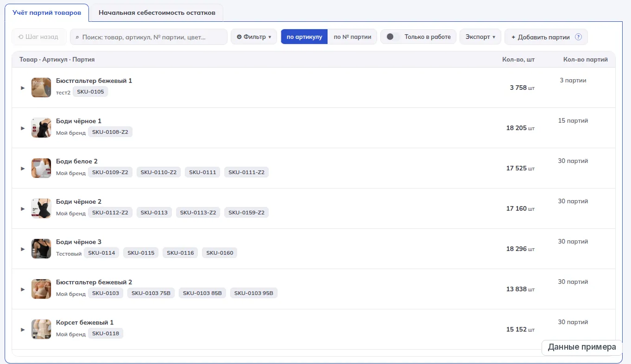
Task: Select grouping по артикулу
Action: click(304, 37)
